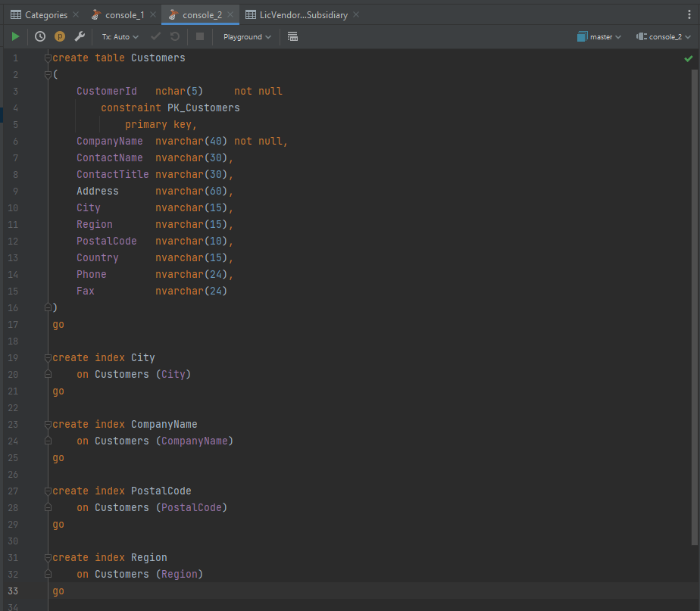Open the Tx: Auto transaction mode dropdown

coord(120,36)
